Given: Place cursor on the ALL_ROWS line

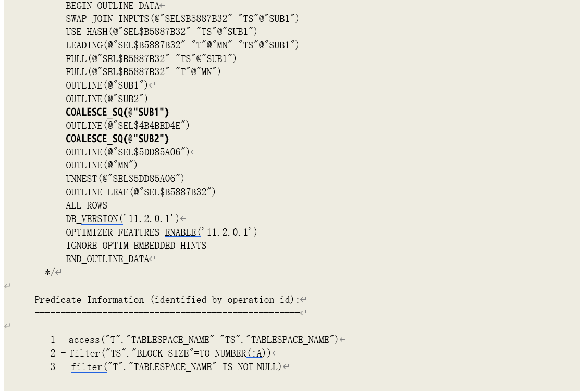Looking at the screenshot, I should [87, 205].
